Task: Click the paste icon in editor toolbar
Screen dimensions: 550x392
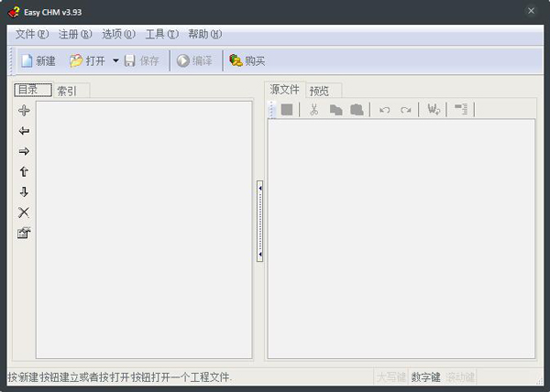Action: click(357, 110)
